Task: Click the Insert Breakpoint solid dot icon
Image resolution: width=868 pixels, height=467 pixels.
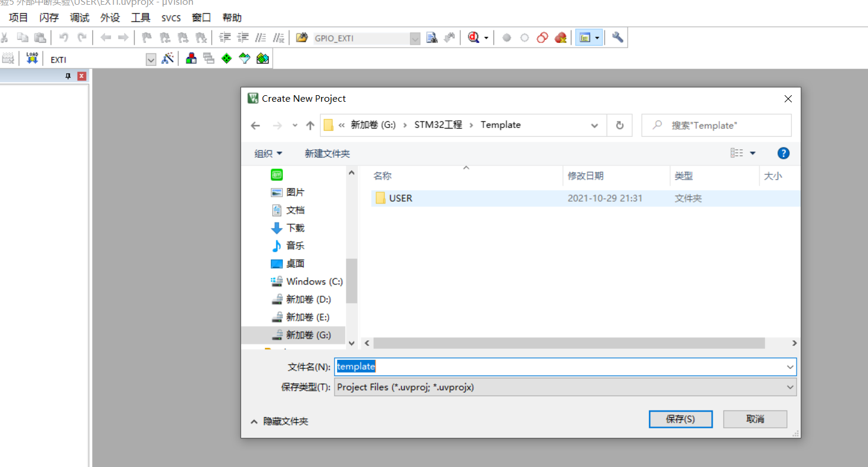Action: tap(507, 37)
